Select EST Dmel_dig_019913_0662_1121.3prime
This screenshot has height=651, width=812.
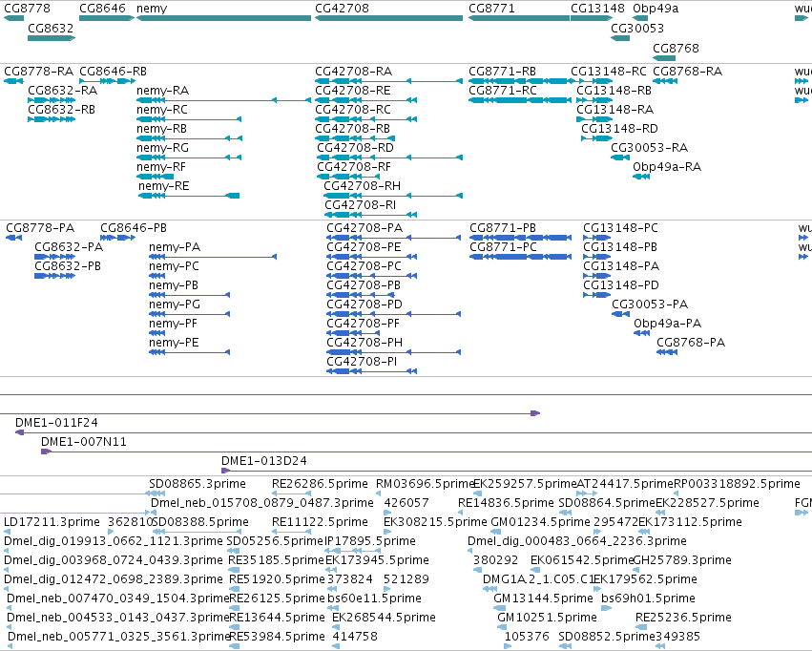coord(114,541)
